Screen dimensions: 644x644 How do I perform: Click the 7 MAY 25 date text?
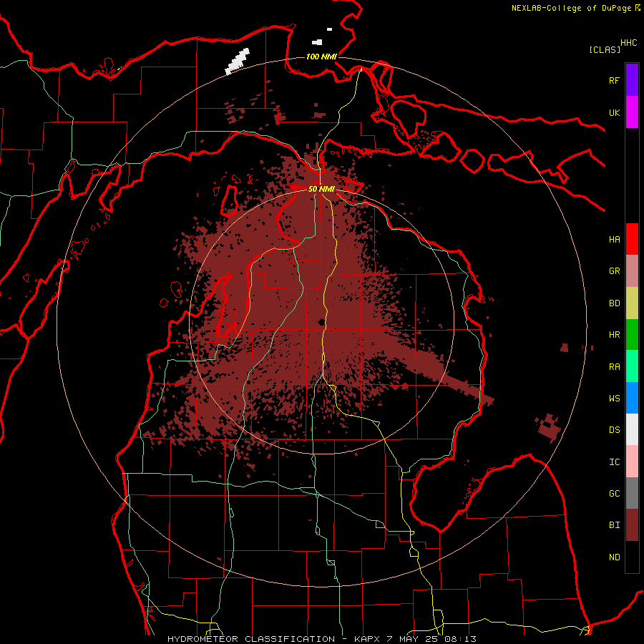[x=414, y=639]
